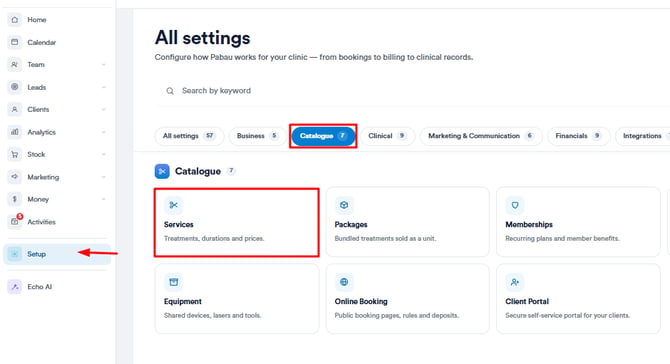Screen dimensions: 670x364
Task: Open Calendar from the sidebar
Action: click(x=41, y=42)
